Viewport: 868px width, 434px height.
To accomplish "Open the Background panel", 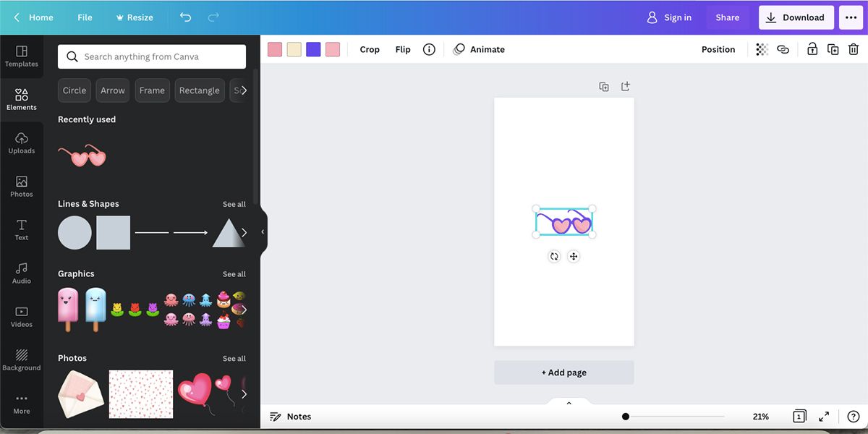I will point(22,359).
